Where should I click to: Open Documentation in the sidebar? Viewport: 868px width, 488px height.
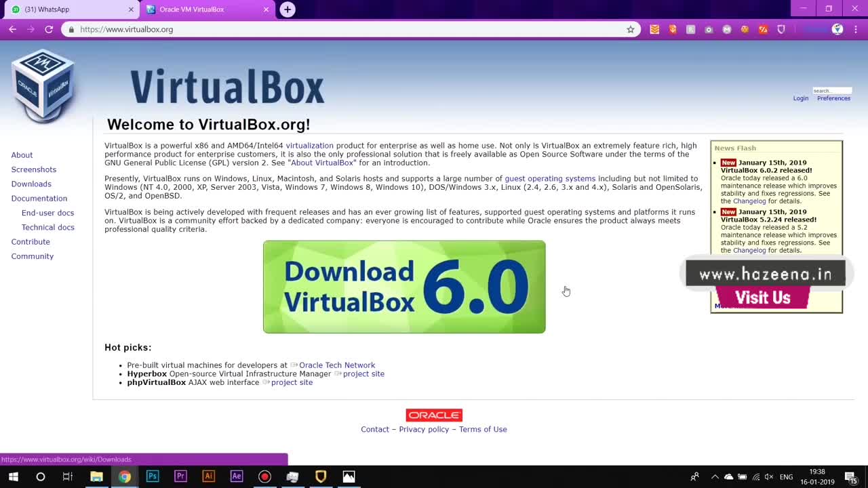click(x=39, y=199)
